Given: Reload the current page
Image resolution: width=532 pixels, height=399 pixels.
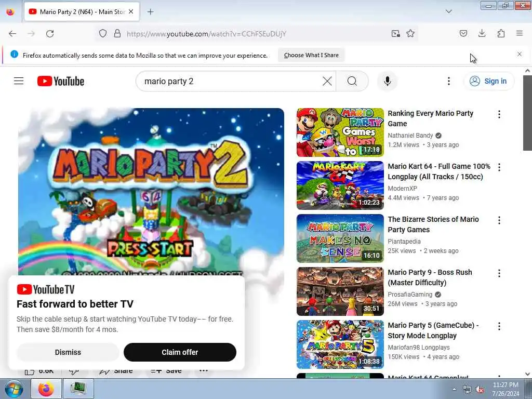Looking at the screenshot, I should coord(50,34).
